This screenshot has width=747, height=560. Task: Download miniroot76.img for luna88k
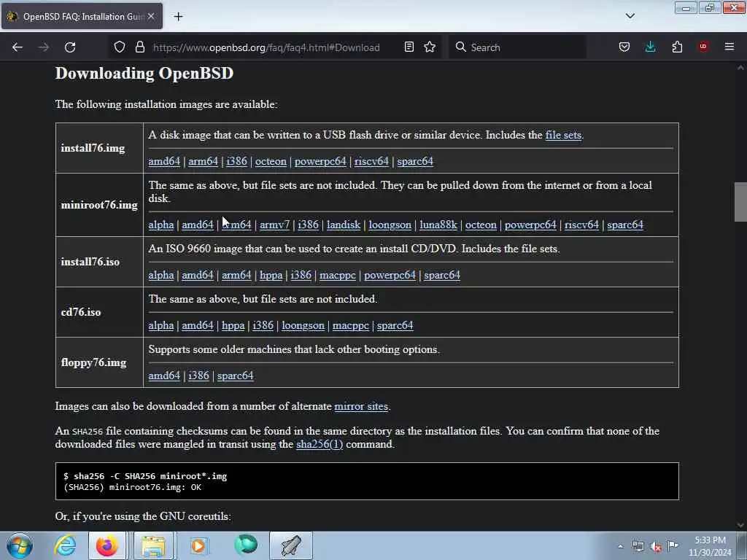(x=438, y=225)
